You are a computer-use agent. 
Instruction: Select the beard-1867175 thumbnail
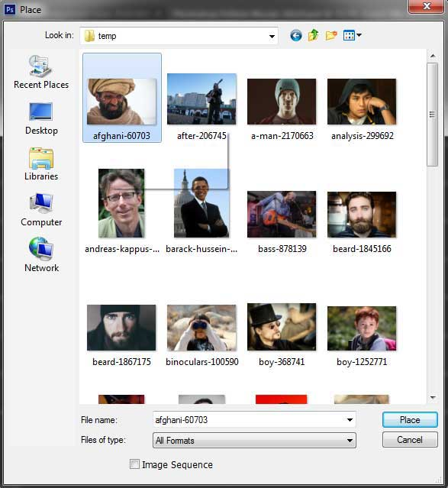121,328
